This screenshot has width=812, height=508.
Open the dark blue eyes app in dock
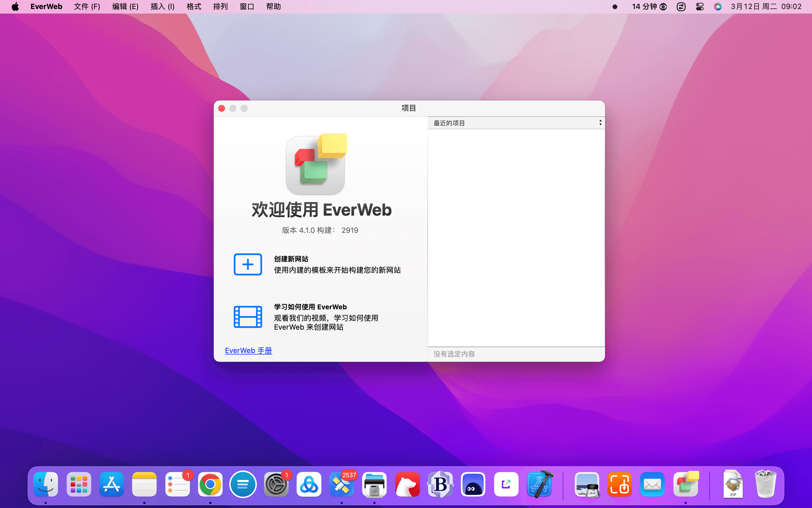click(x=473, y=484)
